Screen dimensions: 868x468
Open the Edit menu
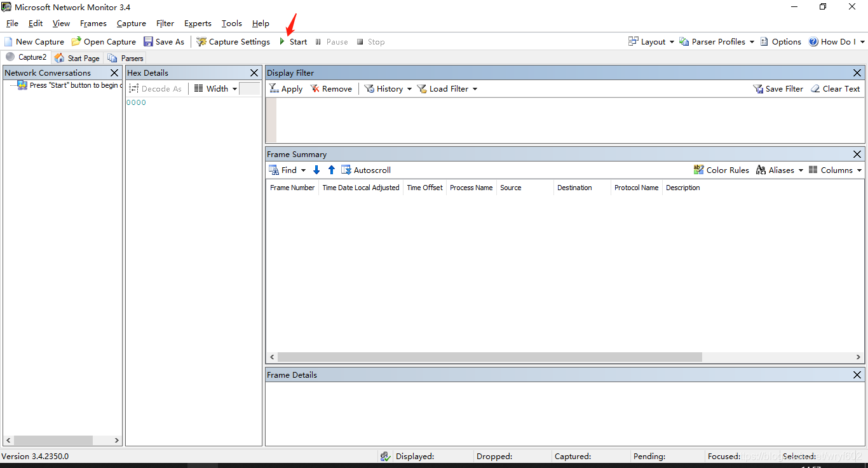coord(36,24)
